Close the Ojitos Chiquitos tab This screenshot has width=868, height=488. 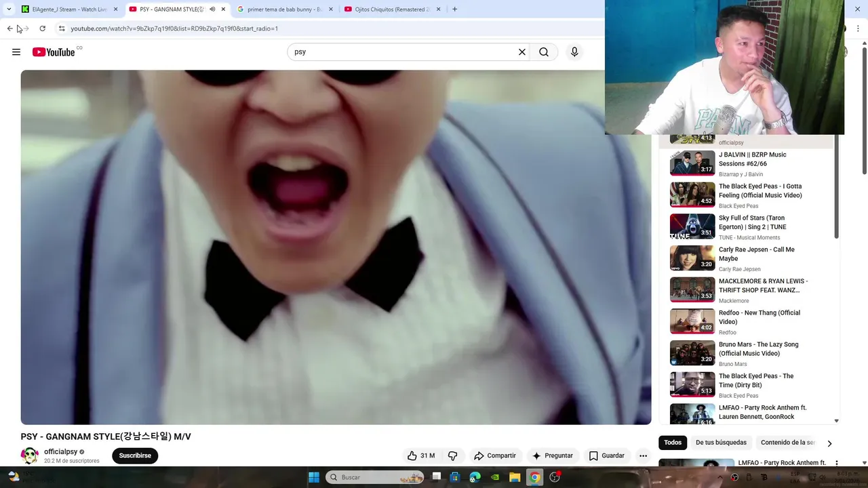pyautogui.click(x=438, y=9)
